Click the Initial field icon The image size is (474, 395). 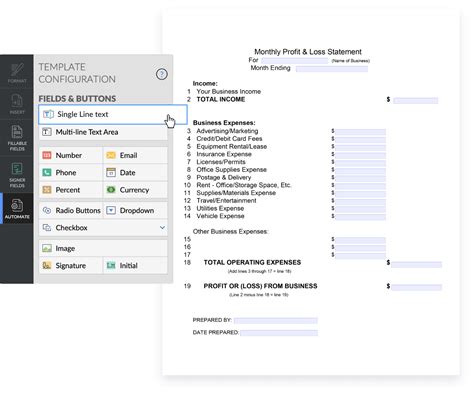coord(111,266)
